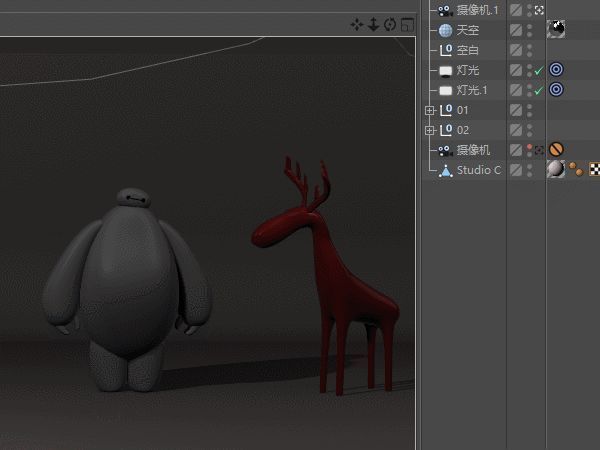The width and height of the screenshot is (600, 450).
Task: Expand the 02 group
Action: [430, 130]
